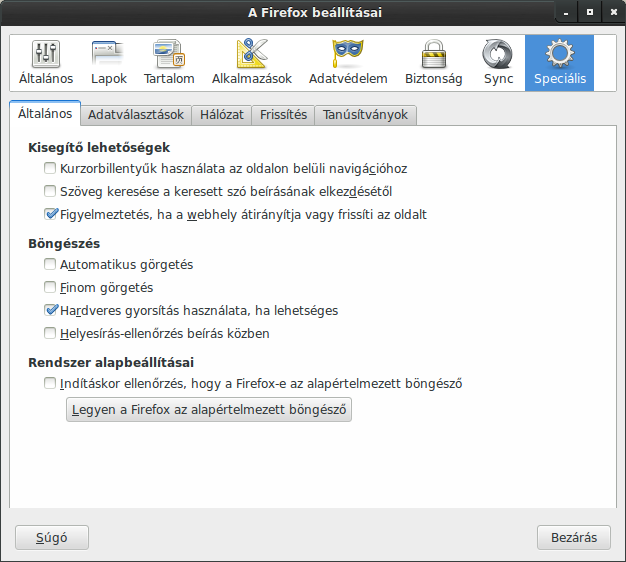626x562 pixels.
Task: Enable Szöveg keresése beírás elkezdésétől checkbox
Action: click(50, 191)
